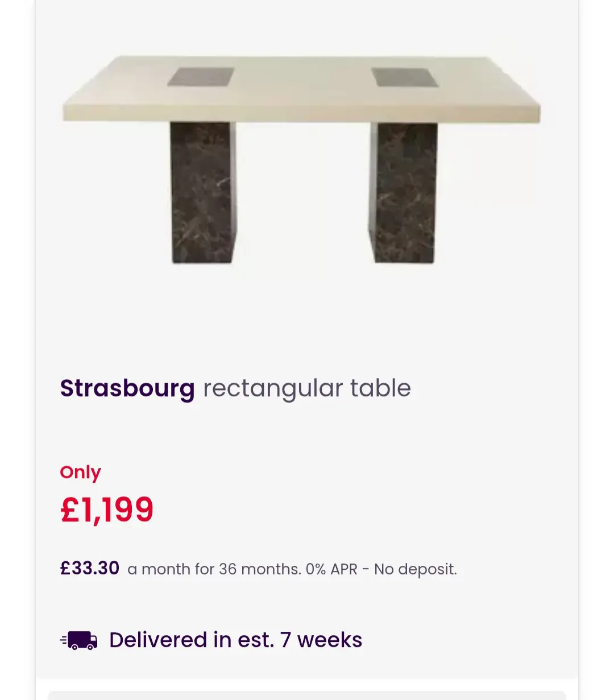
Task: Tap the 'a month for' finance wording
Action: (171, 569)
